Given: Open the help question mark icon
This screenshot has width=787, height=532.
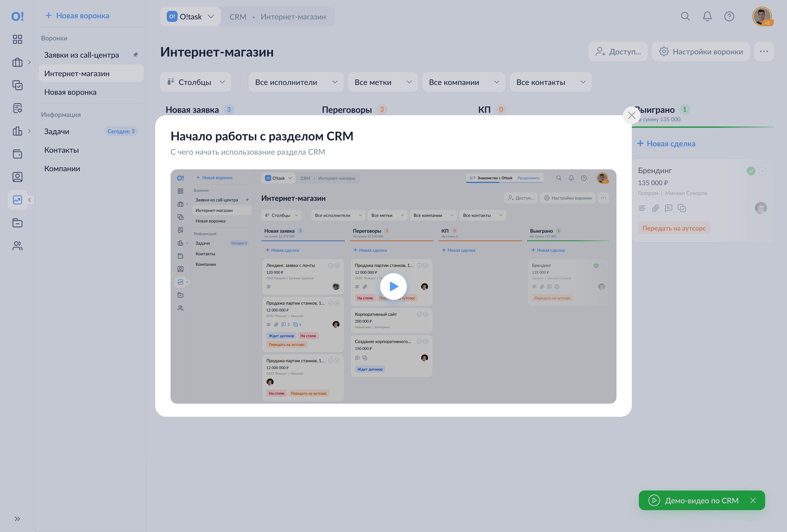Looking at the screenshot, I should coord(729,16).
